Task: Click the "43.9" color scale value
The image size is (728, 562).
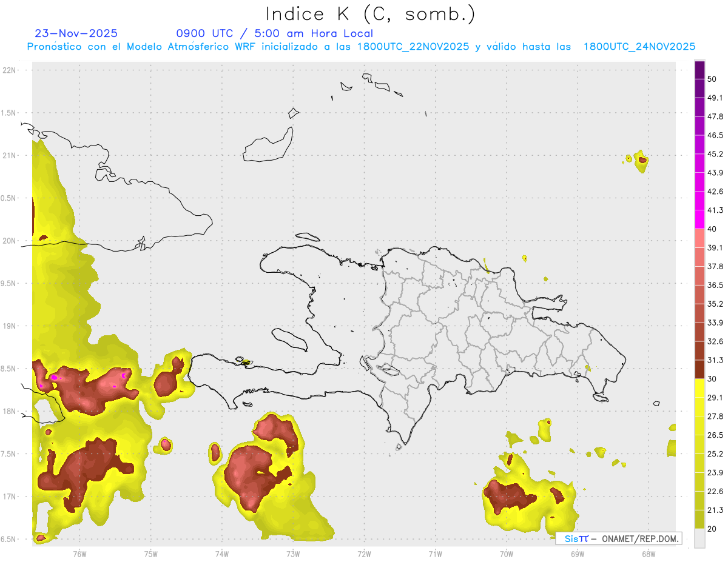Action: pyautogui.click(x=715, y=173)
